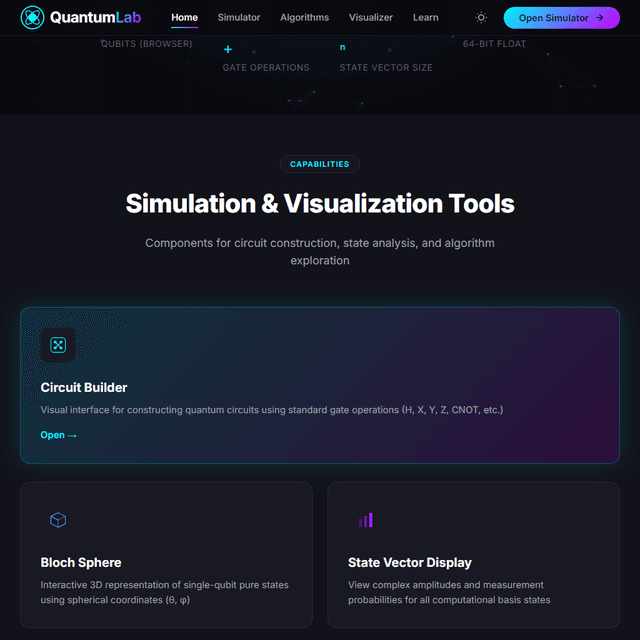This screenshot has height=640, width=640.
Task: Open the Learn navigation link
Action: click(x=425, y=18)
